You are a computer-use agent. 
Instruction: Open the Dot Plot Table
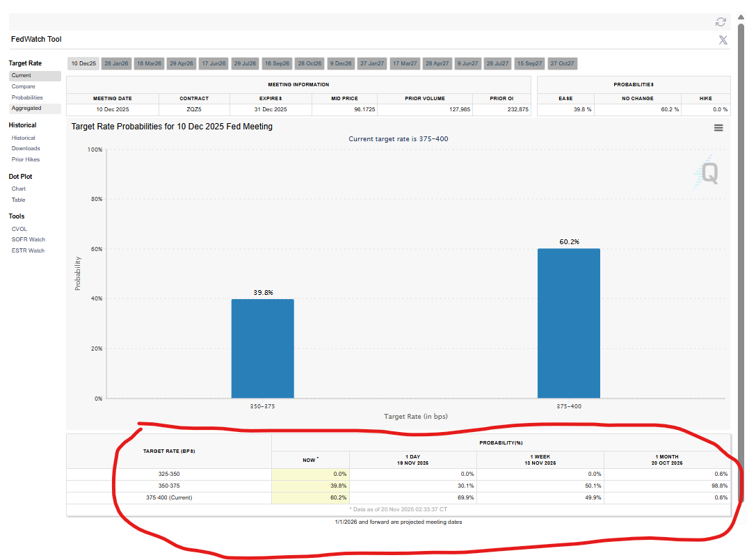[x=18, y=200]
